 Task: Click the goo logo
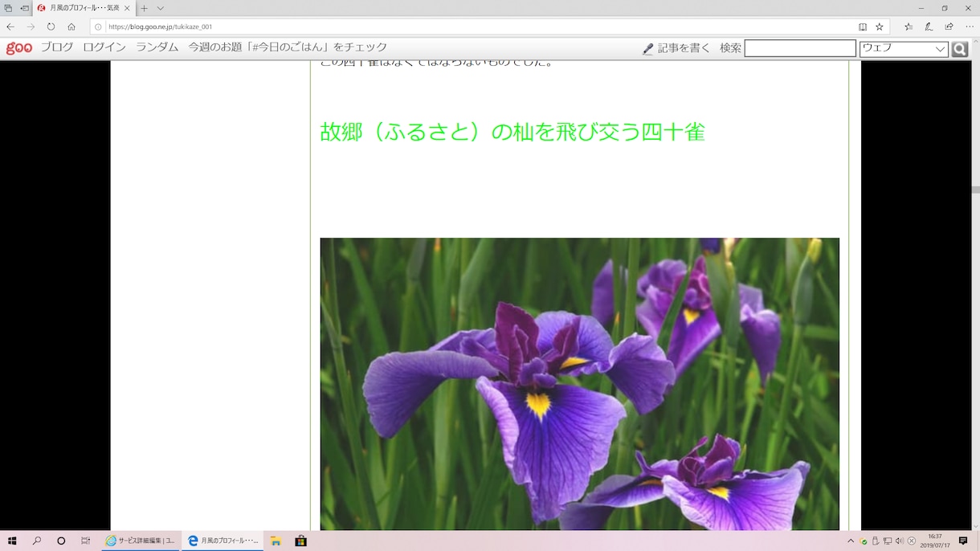point(19,48)
